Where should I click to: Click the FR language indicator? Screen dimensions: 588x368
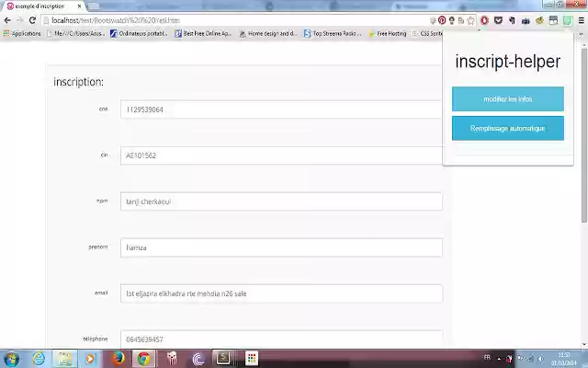coord(487,358)
